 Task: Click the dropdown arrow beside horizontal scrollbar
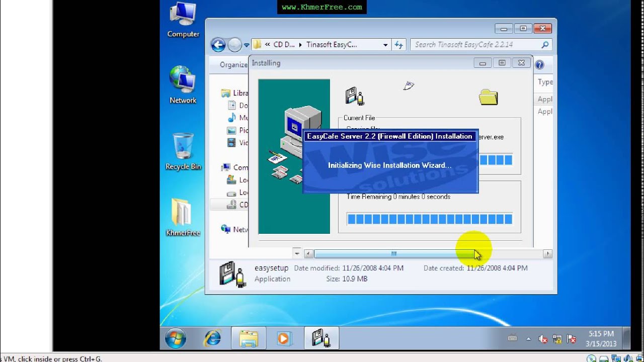[x=297, y=254]
